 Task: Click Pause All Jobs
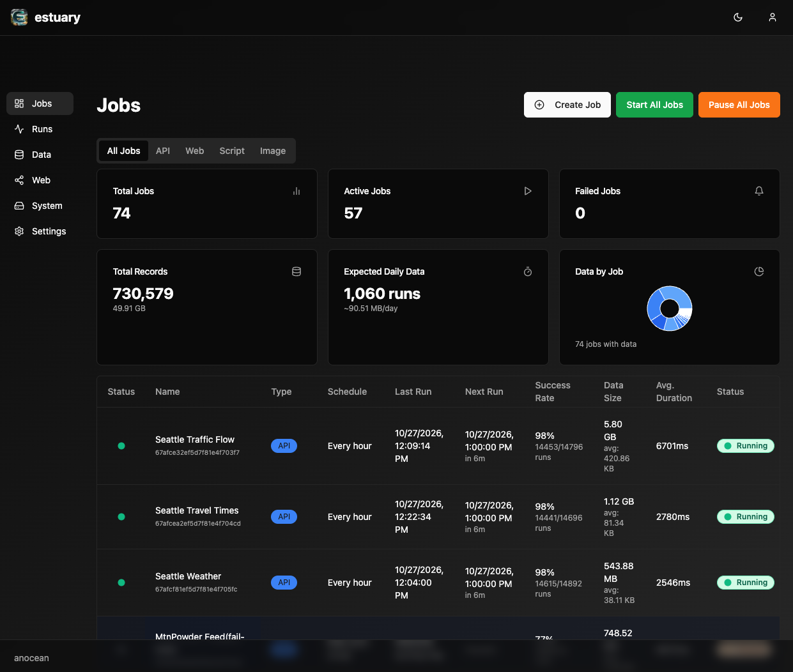(x=739, y=105)
